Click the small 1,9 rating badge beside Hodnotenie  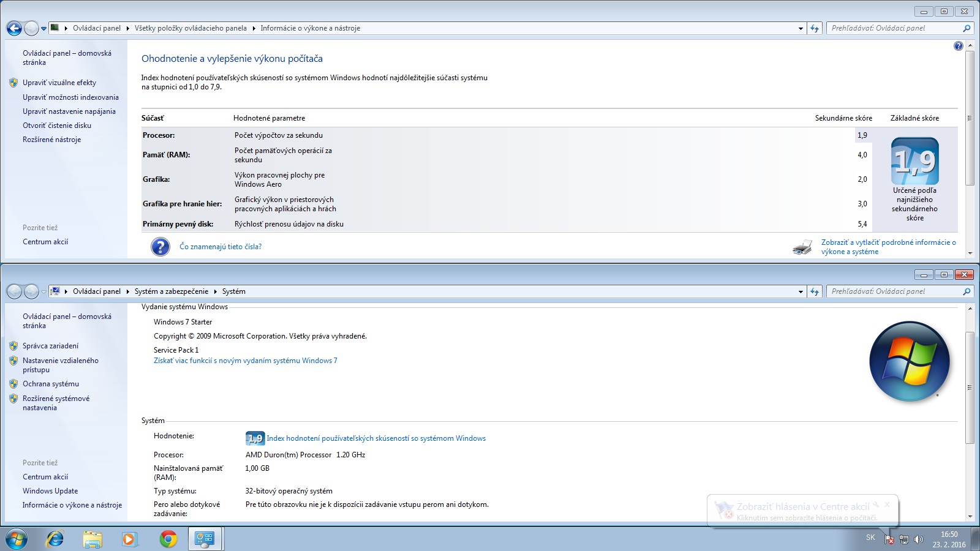coord(255,438)
